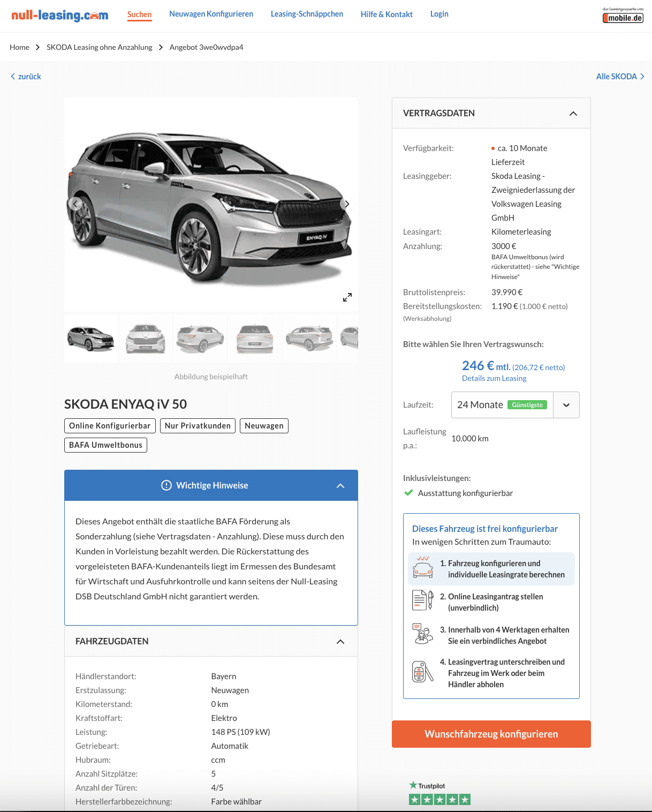The height and width of the screenshot is (812, 652).
Task: Collapse the Wichtige Hinweise section
Action: coord(340,486)
